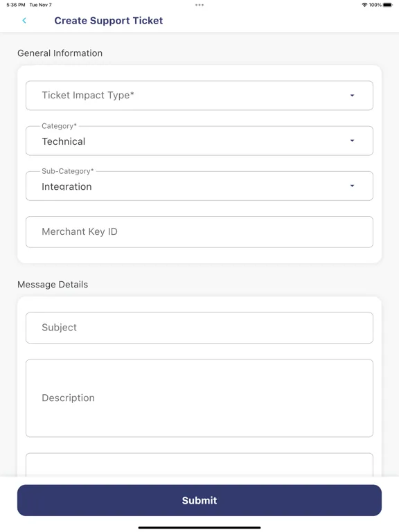Open the Sub-Category dropdown showing Integration
Image resolution: width=399 pixels, height=532 pixels.
pos(199,186)
